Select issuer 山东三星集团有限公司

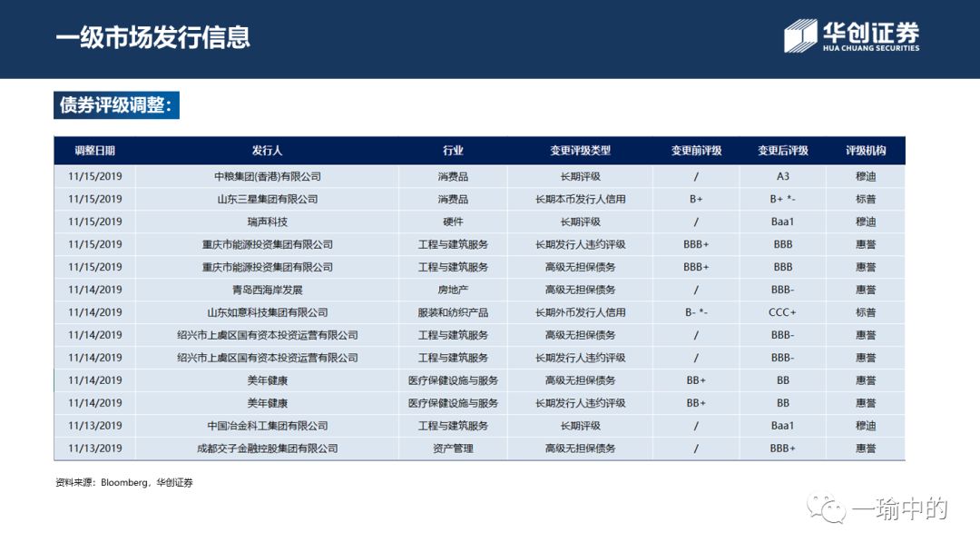click(268, 200)
